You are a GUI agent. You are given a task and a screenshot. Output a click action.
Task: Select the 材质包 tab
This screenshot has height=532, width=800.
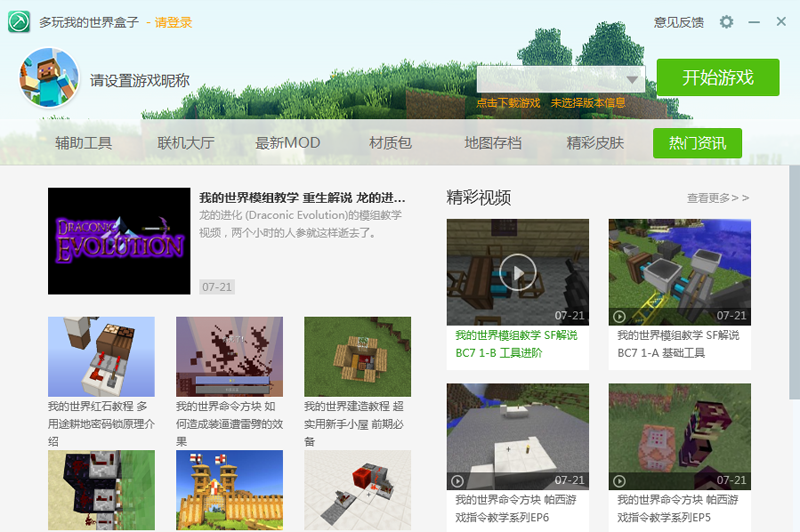pyautogui.click(x=390, y=143)
